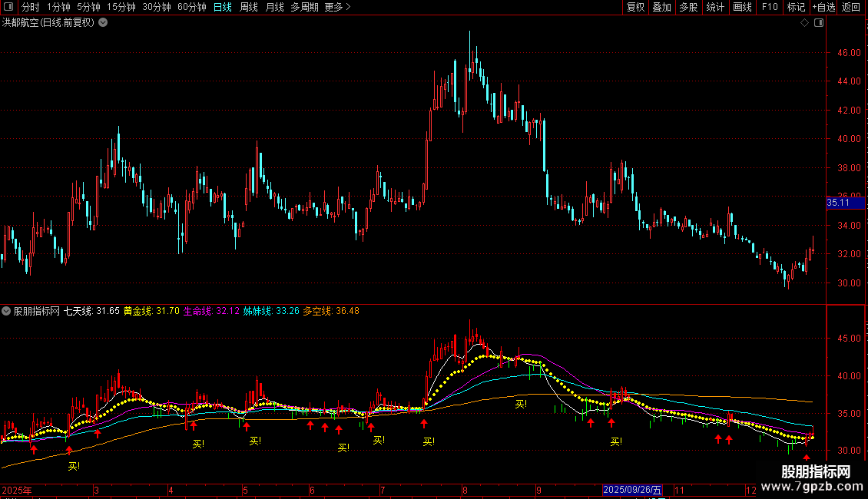Click the diamond icon near top right
Screen dimensions: 868x499
coord(805,23)
